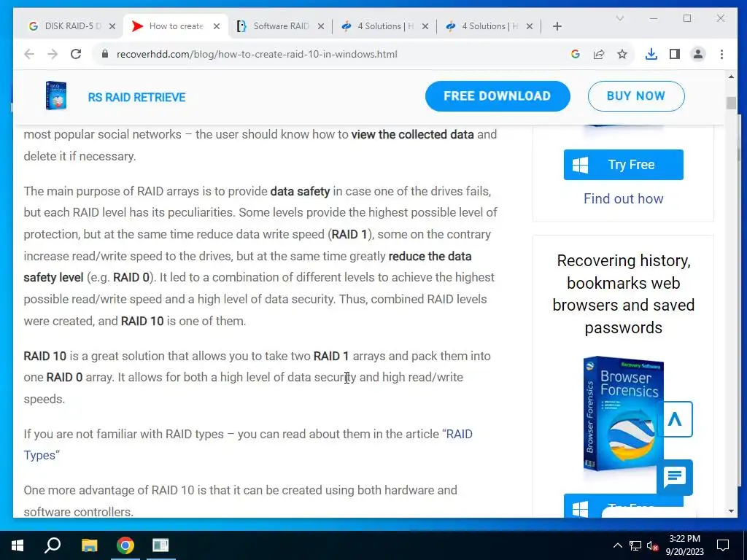Show hidden system tray icons
This screenshot has height=560, width=747.
click(617, 545)
